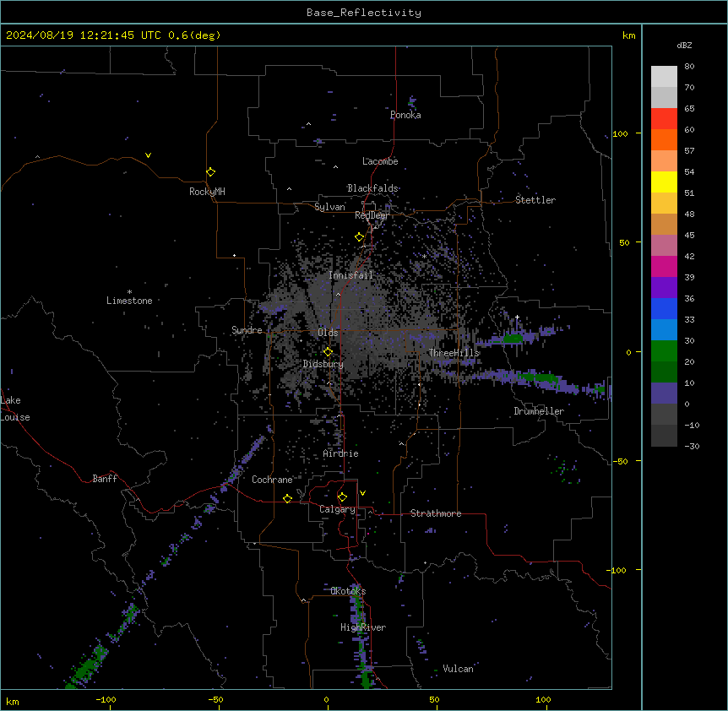Click the Base_Reflectivity title
Image resolution: width=728 pixels, height=711 pixels.
364,13
